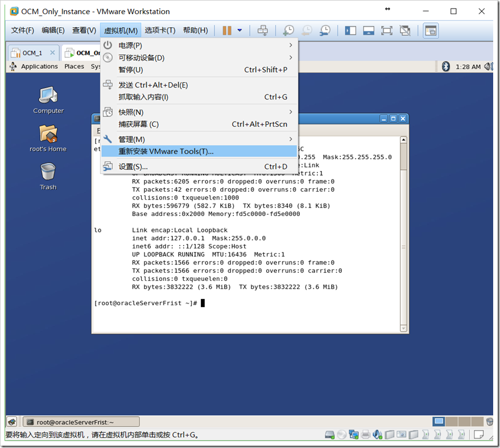500x448 pixels.
Task: Open the 选项卡(T) menu
Action: click(x=160, y=30)
